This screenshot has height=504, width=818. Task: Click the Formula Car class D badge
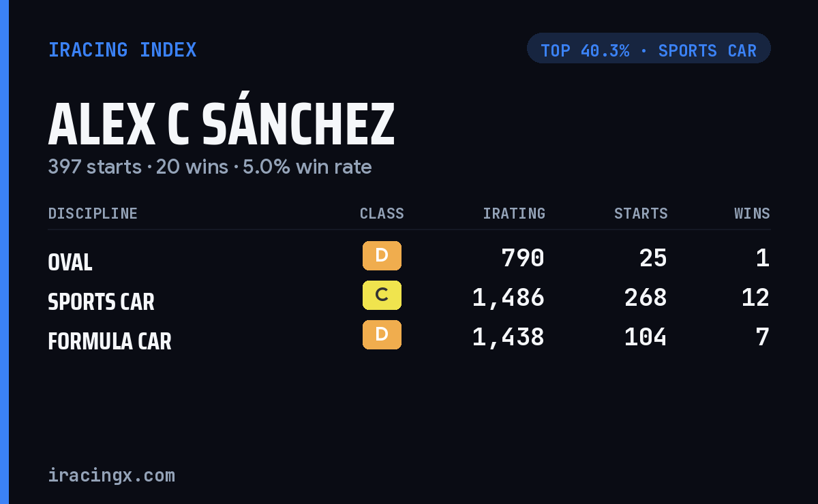pyautogui.click(x=382, y=334)
